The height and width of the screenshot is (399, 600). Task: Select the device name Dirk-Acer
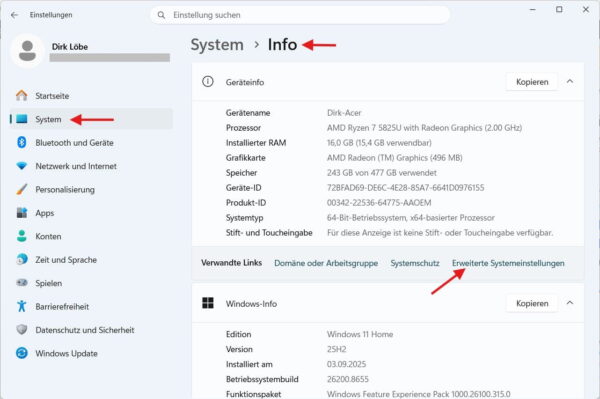(x=344, y=113)
